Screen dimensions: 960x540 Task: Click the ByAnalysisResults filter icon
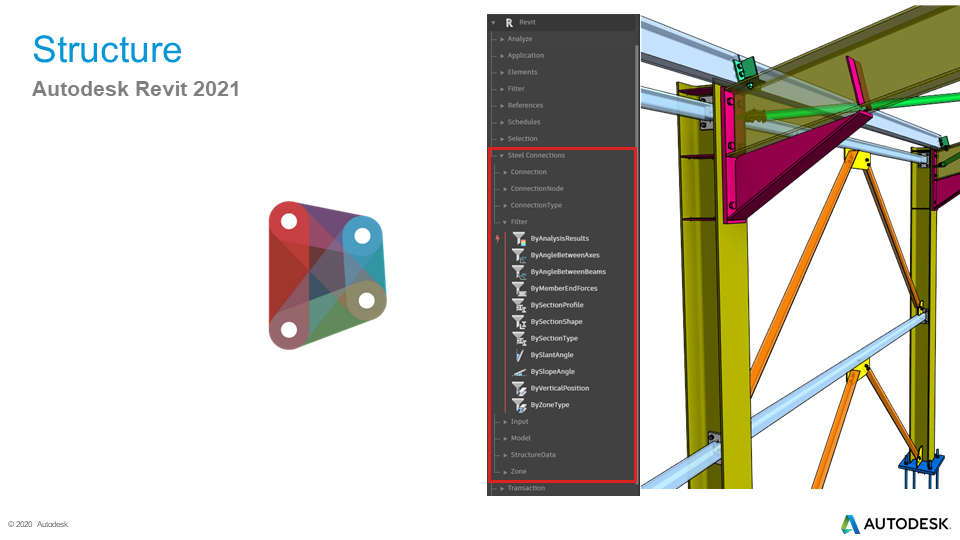pyautogui.click(x=519, y=238)
